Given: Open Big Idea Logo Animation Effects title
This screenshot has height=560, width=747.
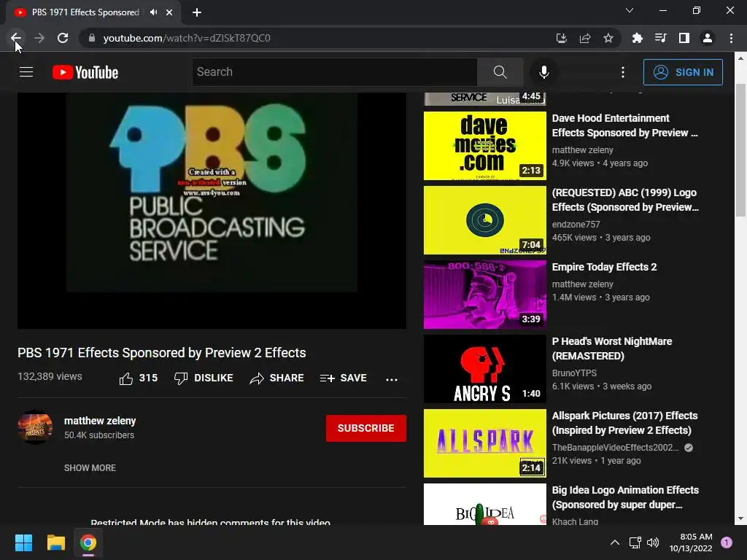Looking at the screenshot, I should 625,497.
